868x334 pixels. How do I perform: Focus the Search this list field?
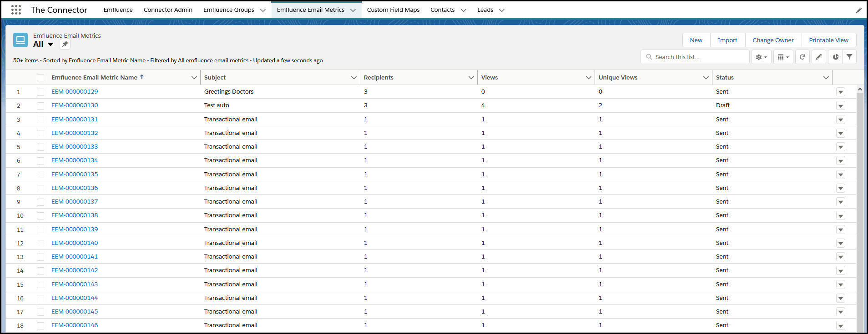[695, 57]
